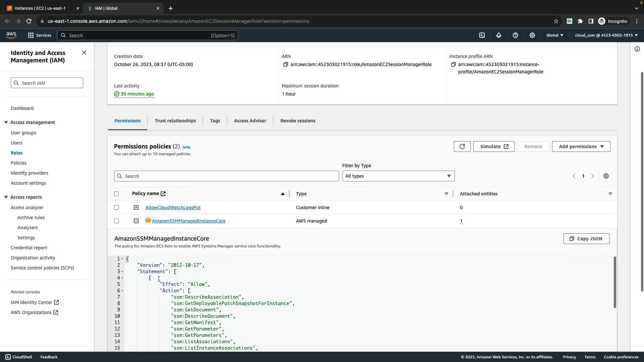This screenshot has height=362, width=644.
Task: Click the Copy JSON button
Action: point(586,239)
